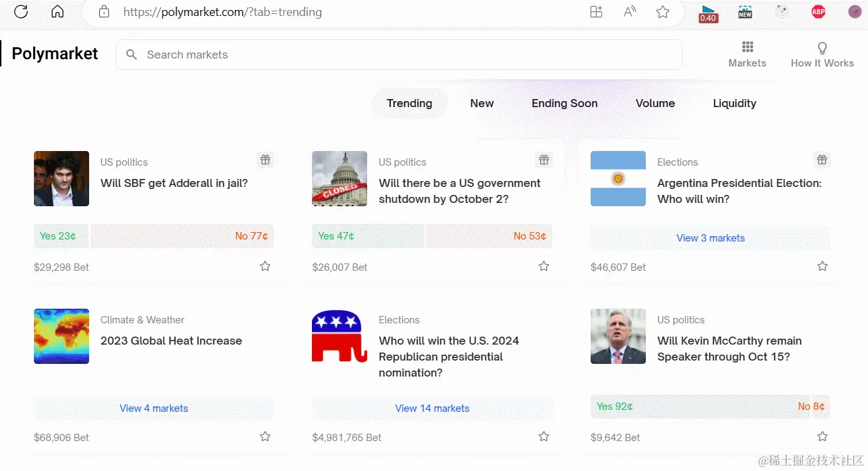Expand View 14 markets for Republican nomination
868x471 pixels.
click(432, 408)
